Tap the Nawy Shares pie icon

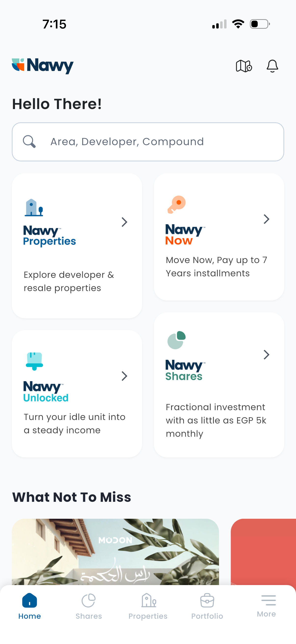[177, 340]
